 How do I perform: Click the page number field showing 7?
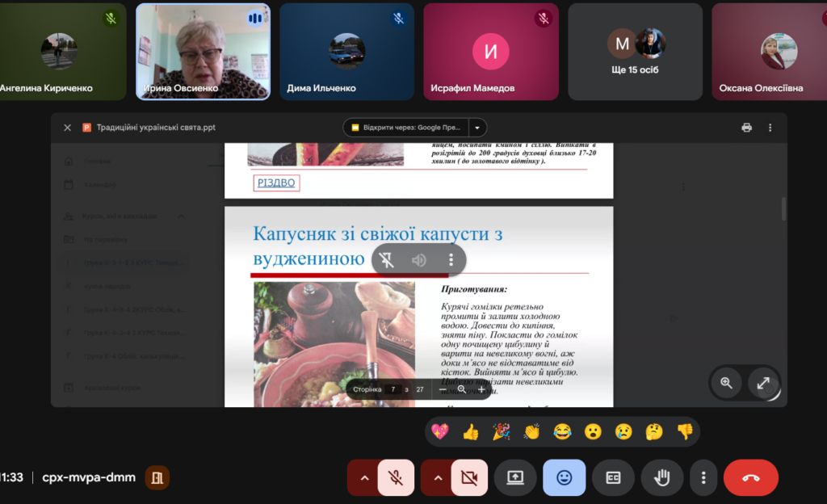click(393, 389)
